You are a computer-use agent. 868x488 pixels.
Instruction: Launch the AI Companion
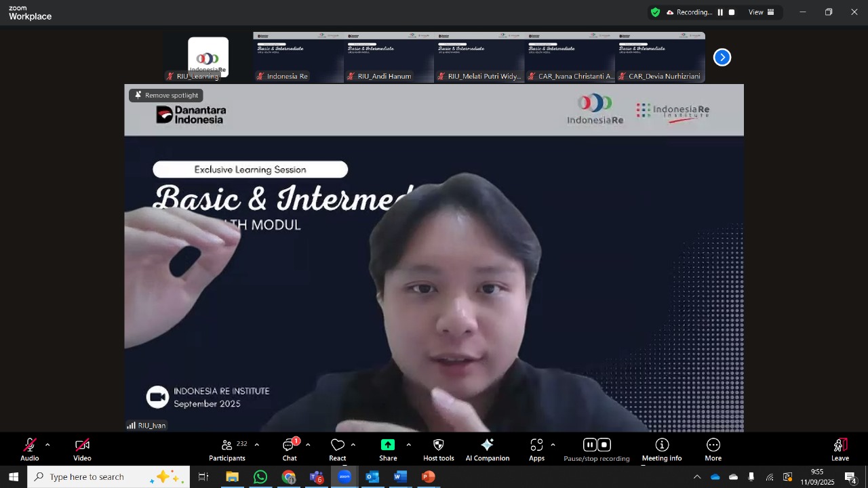tap(487, 445)
